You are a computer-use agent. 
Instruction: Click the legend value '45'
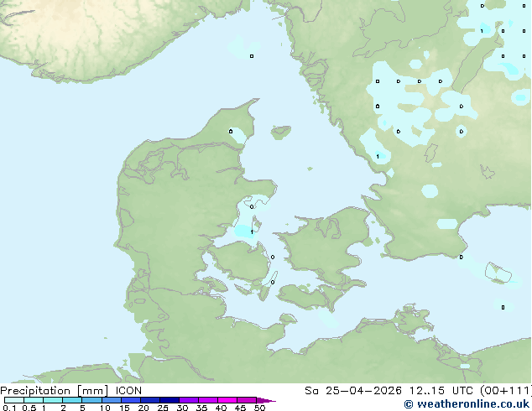click(240, 408)
